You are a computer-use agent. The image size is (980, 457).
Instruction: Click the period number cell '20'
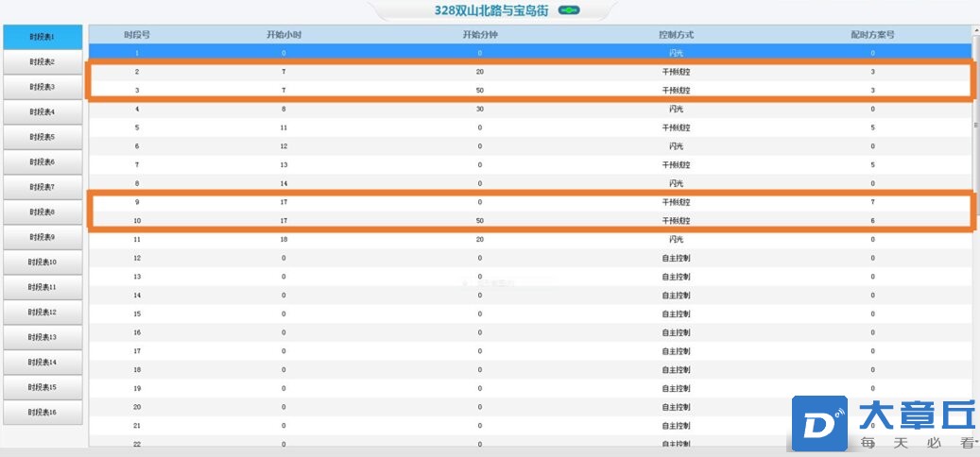(x=137, y=407)
